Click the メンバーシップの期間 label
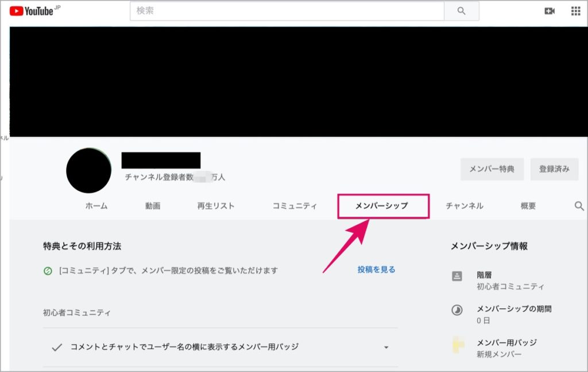588x372 pixels. [514, 309]
